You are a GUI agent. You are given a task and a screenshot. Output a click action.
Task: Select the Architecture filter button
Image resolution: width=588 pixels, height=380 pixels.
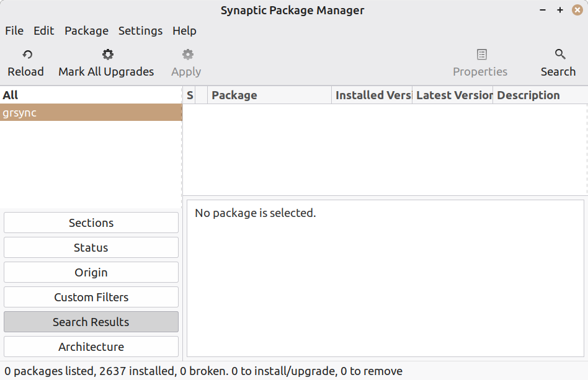tap(91, 347)
